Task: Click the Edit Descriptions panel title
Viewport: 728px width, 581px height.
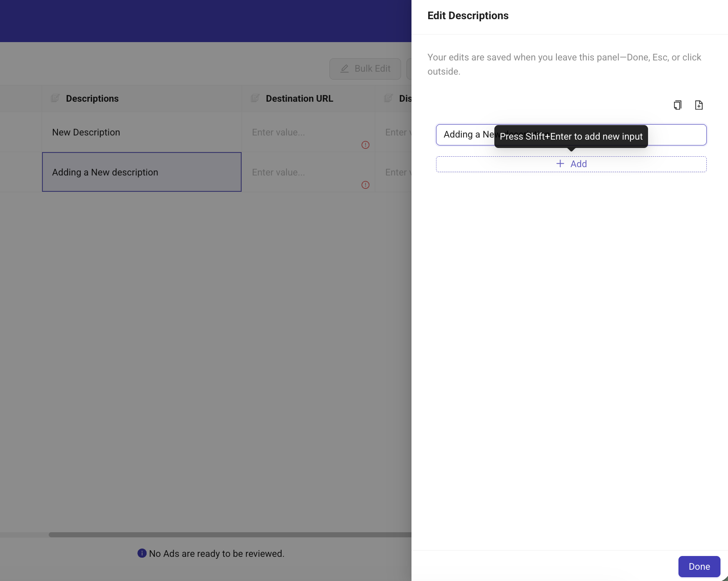Action: click(468, 16)
